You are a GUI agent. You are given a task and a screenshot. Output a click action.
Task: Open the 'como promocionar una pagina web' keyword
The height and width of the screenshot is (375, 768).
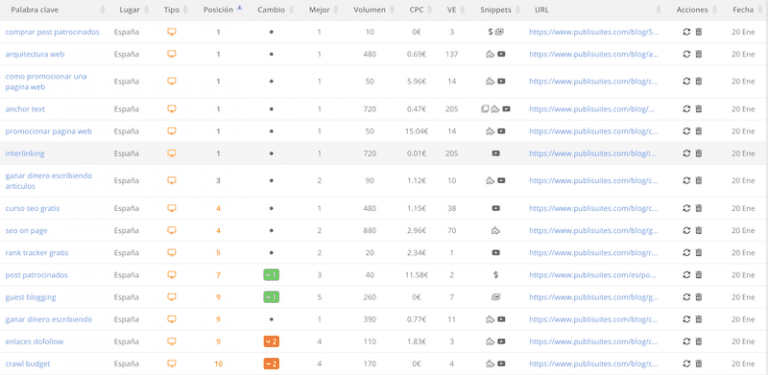click(x=46, y=82)
